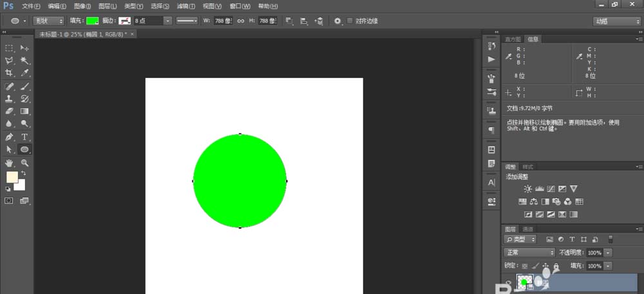Click the link width and height icon
The width and height of the screenshot is (644, 294).
click(241, 21)
